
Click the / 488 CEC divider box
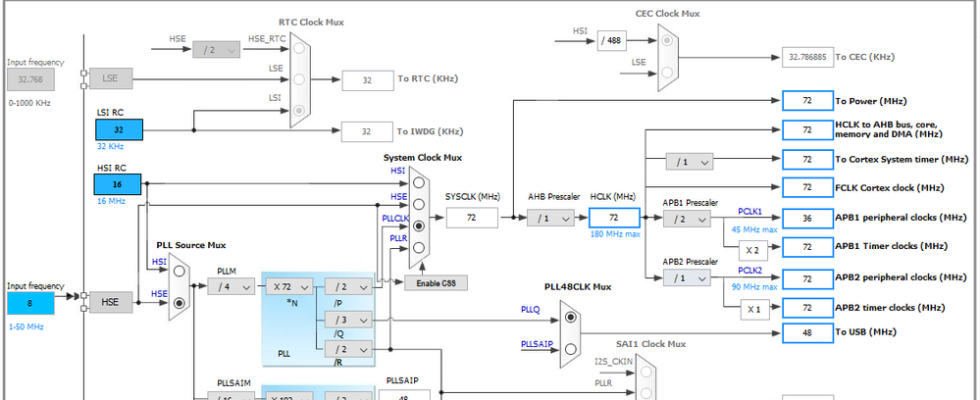tap(611, 40)
